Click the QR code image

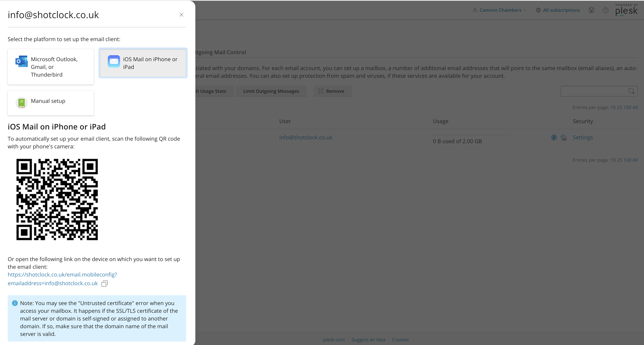tap(57, 199)
